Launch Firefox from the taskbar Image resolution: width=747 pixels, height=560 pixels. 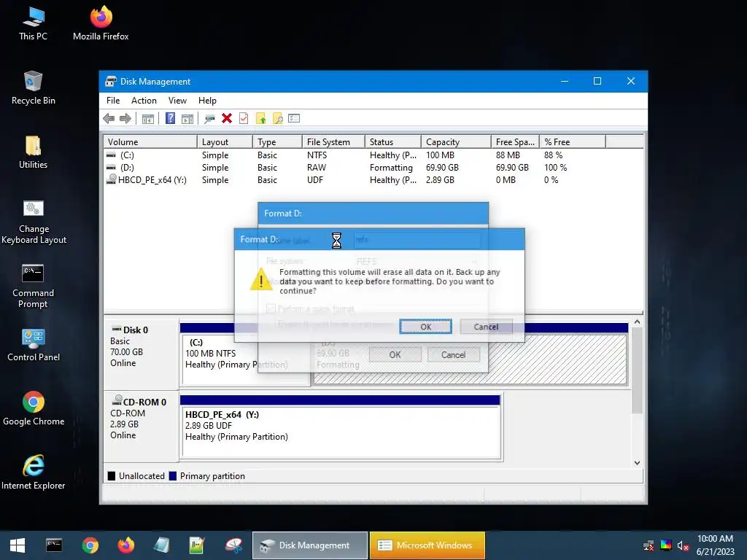tap(125, 545)
